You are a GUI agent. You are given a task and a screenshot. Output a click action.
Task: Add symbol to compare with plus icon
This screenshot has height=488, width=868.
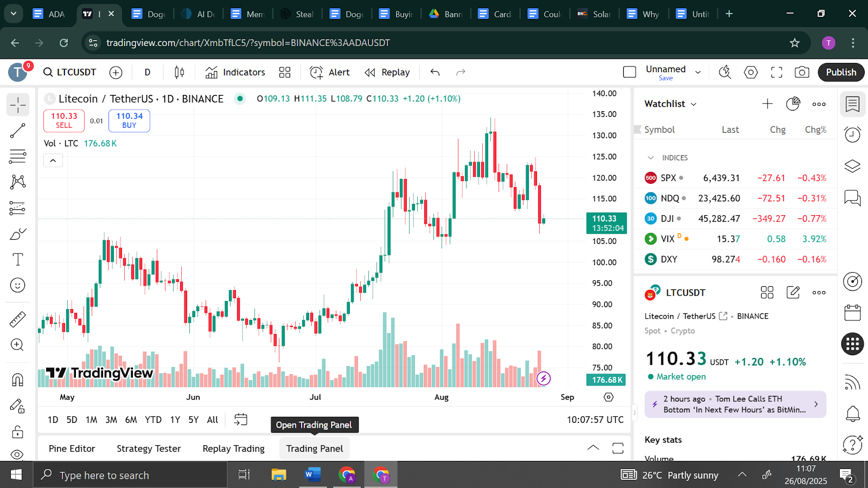tap(116, 72)
